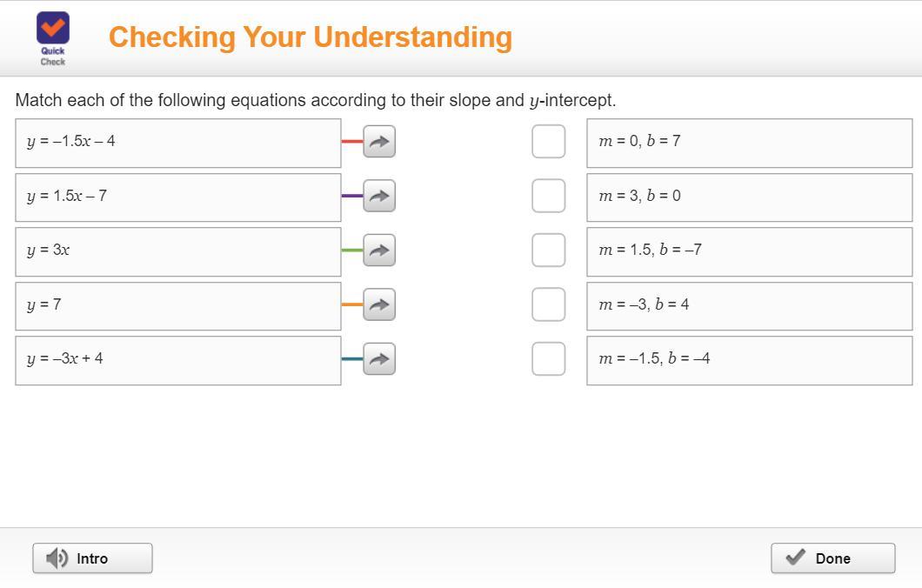Select the box next to m = 0, b = 7
922x588 pixels.
tap(548, 142)
